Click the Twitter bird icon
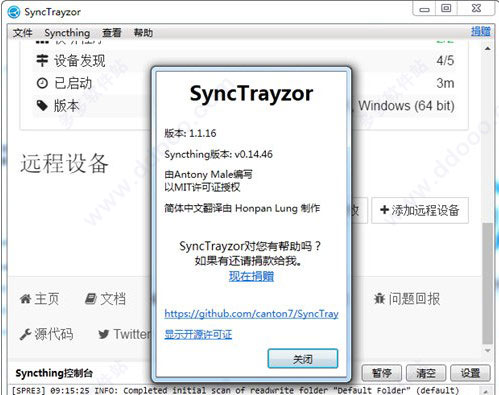 [x=104, y=334]
